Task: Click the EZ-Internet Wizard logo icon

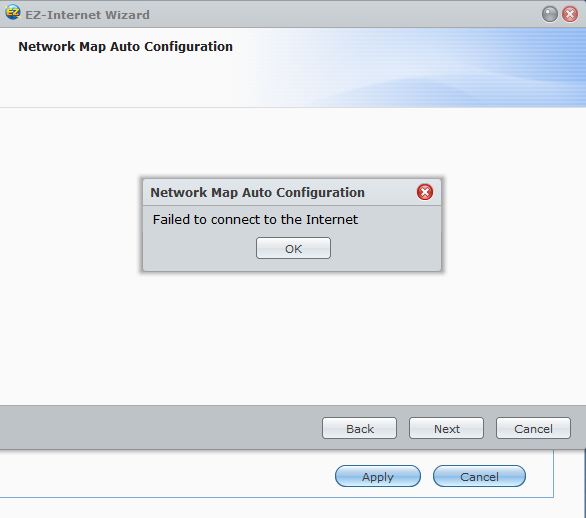Action: click(12, 12)
